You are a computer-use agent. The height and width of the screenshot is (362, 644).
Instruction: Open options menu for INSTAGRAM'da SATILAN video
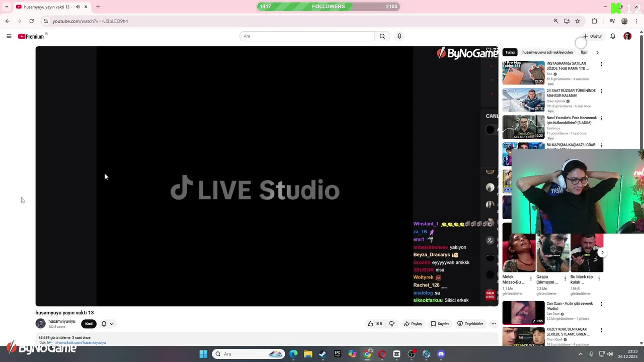pos(601,64)
